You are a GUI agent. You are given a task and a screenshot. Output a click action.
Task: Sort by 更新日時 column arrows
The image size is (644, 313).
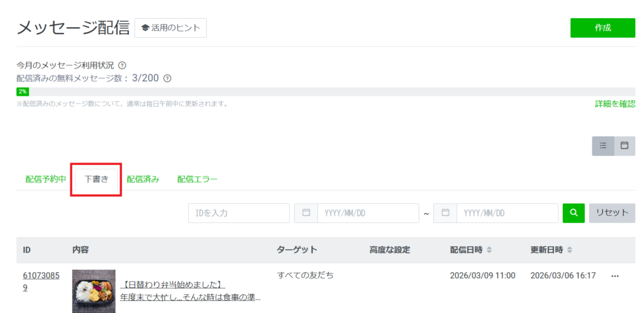[x=569, y=250]
